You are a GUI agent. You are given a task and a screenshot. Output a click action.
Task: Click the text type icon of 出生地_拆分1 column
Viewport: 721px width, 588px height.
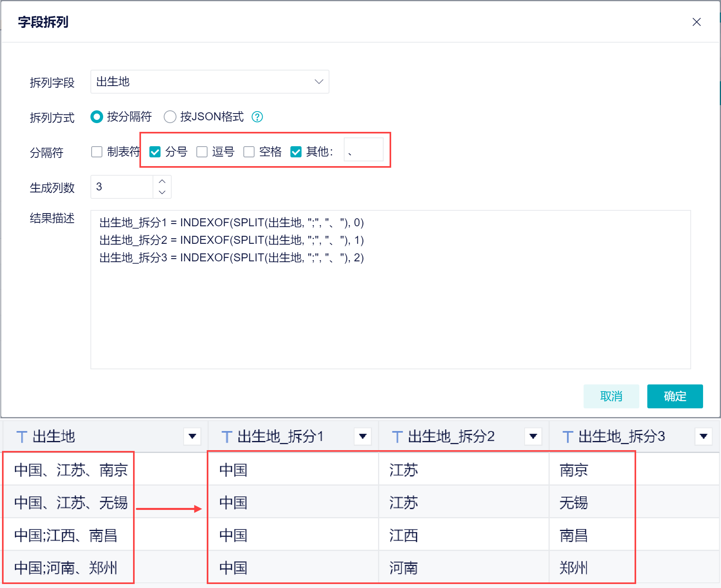(x=227, y=437)
